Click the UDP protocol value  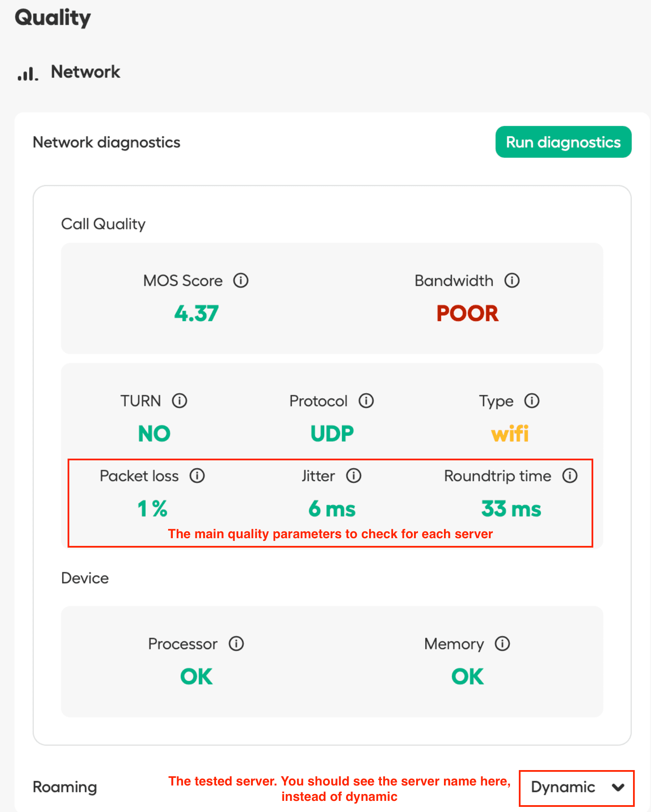coord(332,434)
